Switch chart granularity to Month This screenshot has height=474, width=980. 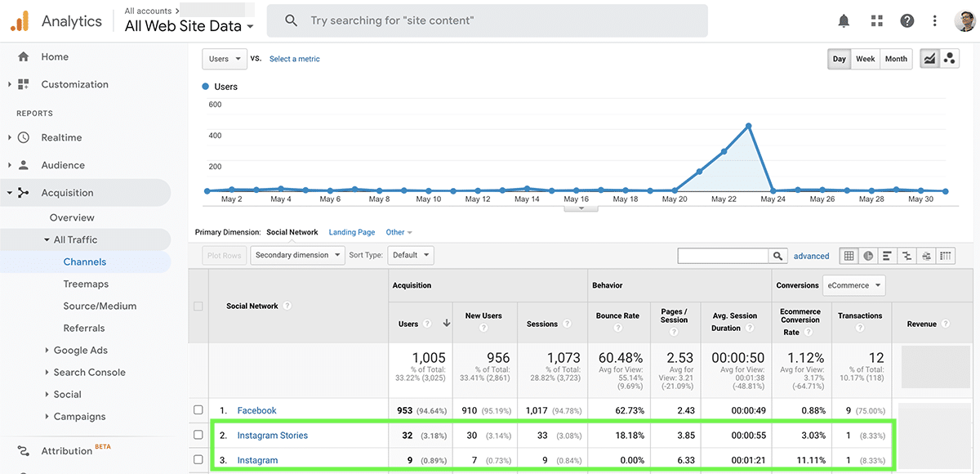pos(896,59)
